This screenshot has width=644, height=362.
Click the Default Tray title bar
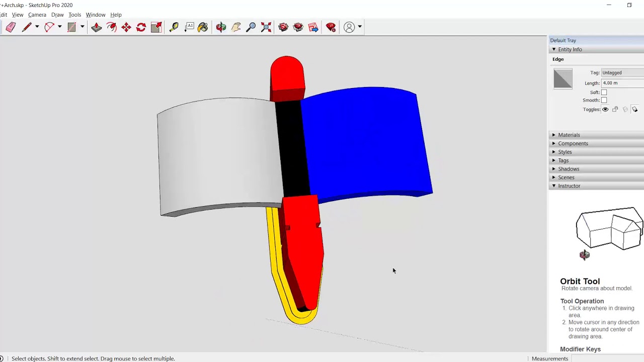click(x=596, y=40)
